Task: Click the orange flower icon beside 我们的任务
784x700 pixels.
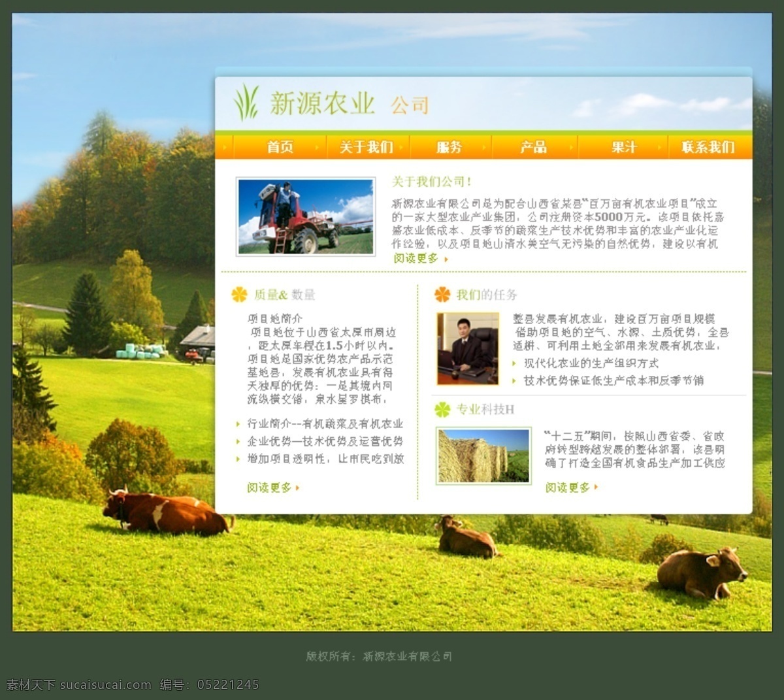Action: (443, 294)
